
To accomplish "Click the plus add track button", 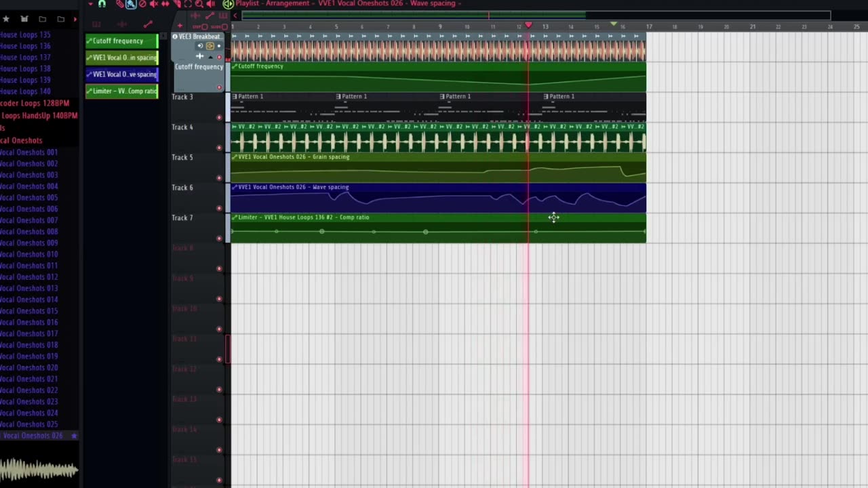I will (180, 26).
